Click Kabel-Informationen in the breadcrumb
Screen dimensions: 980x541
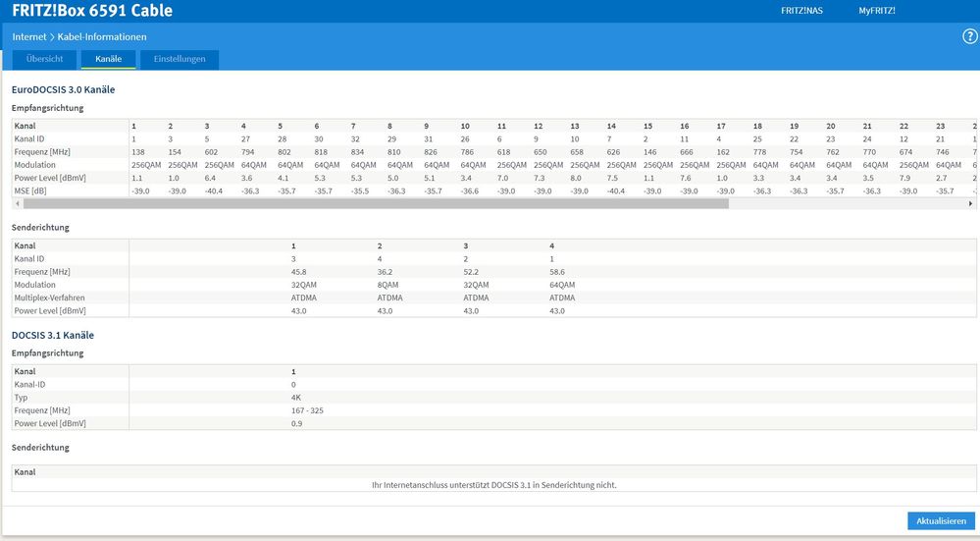tap(102, 37)
